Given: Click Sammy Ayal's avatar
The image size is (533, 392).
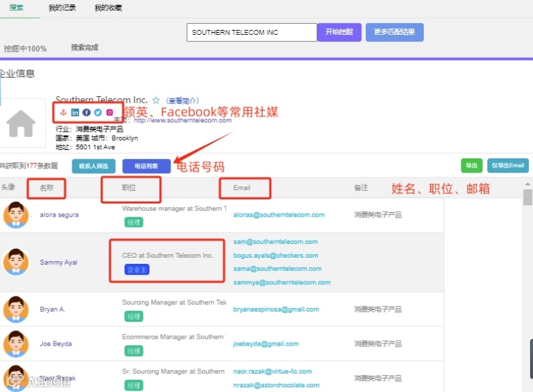Looking at the screenshot, I should pyautogui.click(x=16, y=262).
